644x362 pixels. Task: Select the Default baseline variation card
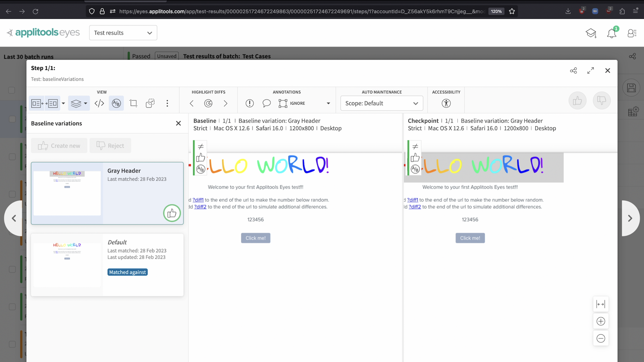(107, 265)
